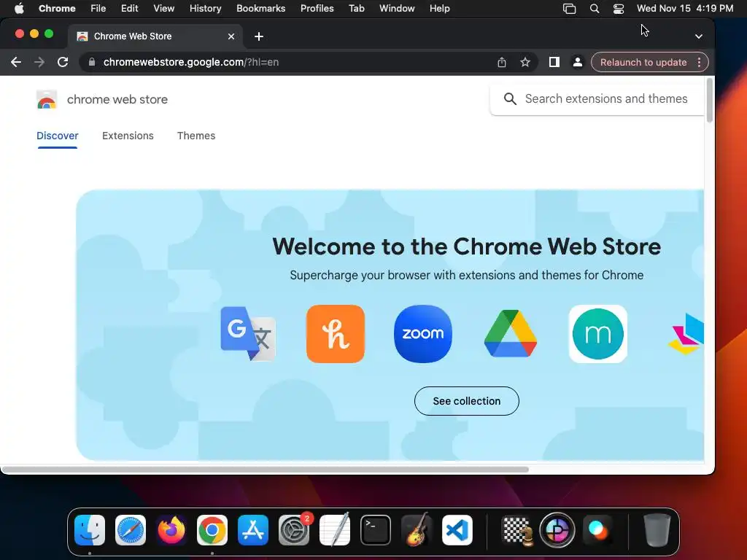
Task: Click the vertical page scrollbar
Action: click(x=709, y=101)
